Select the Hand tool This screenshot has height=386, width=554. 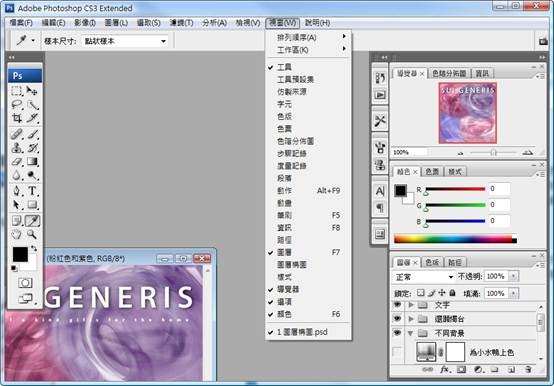(x=16, y=234)
